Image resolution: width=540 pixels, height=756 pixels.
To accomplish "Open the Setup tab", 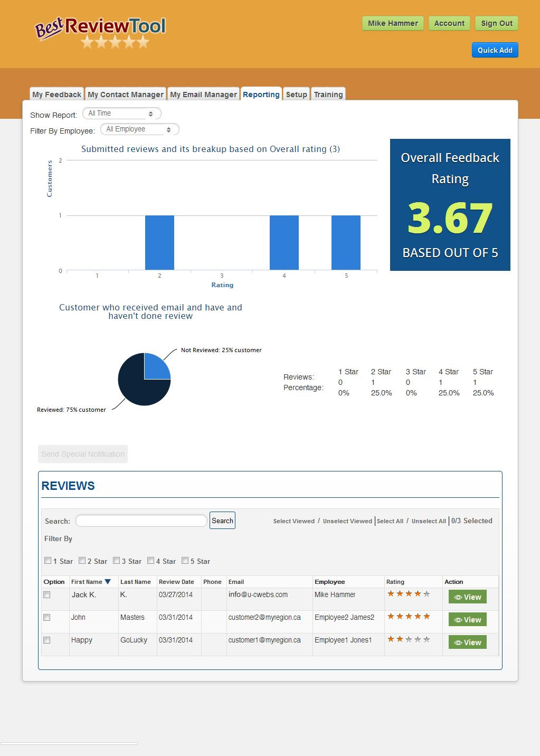I will pos(296,94).
